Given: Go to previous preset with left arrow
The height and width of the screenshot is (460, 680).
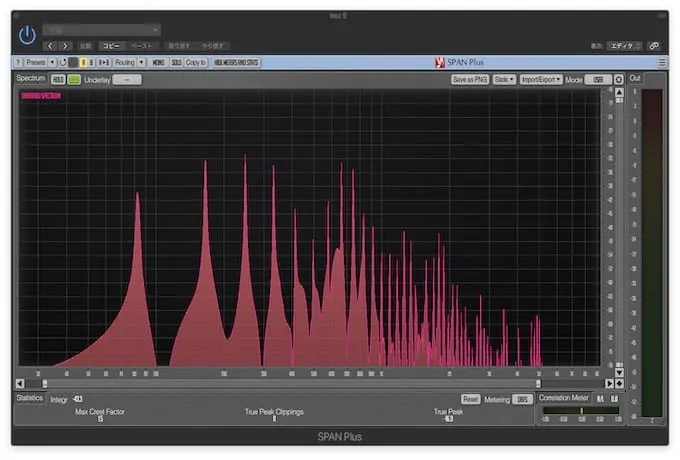Looking at the screenshot, I should coord(50,46).
